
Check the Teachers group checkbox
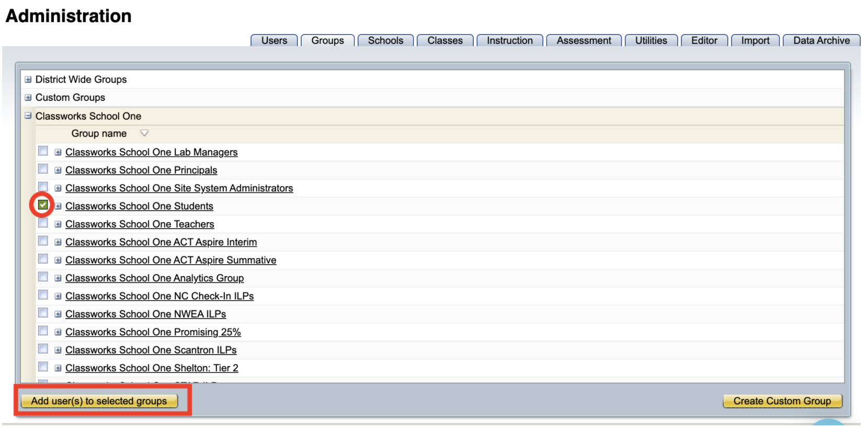pyautogui.click(x=43, y=223)
